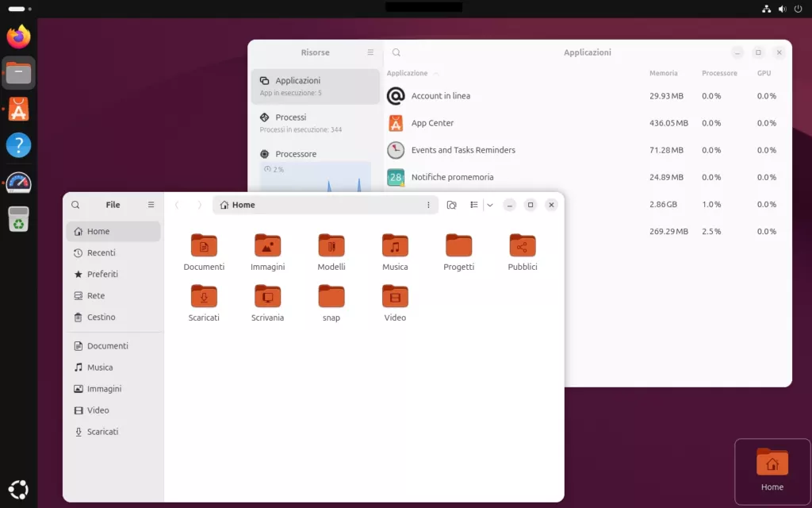Select Video bookmark in the Files sidebar

tap(113, 410)
